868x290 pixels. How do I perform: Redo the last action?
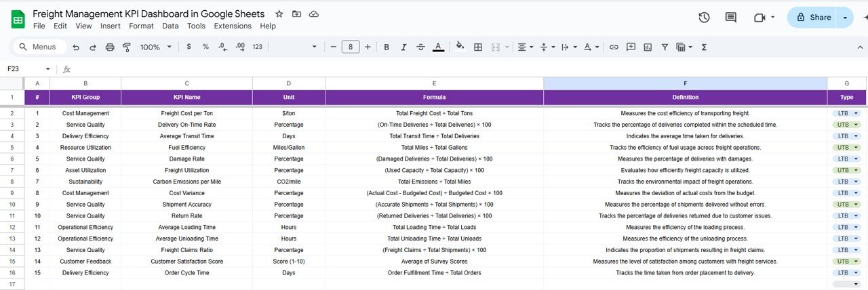click(92, 47)
